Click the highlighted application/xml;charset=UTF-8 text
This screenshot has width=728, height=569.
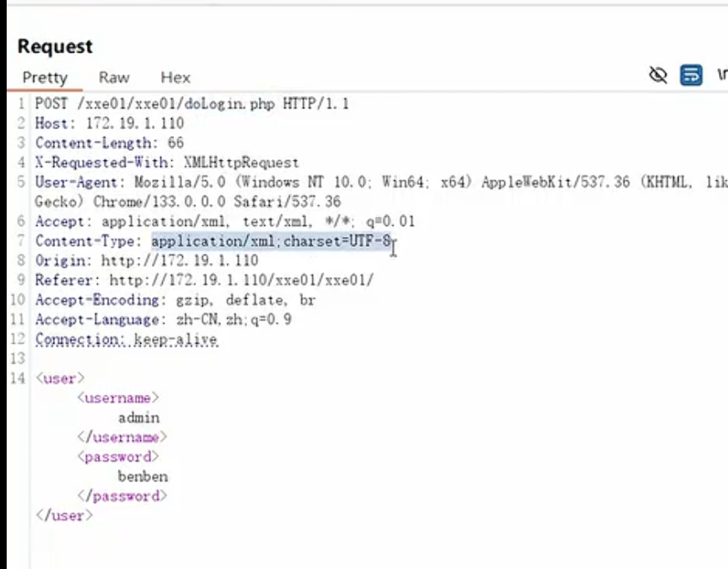coord(270,241)
